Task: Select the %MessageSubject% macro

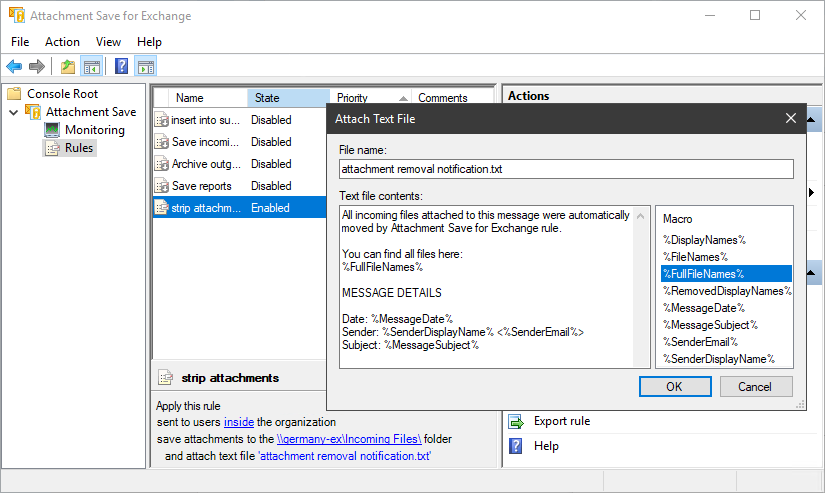Action: [710, 325]
